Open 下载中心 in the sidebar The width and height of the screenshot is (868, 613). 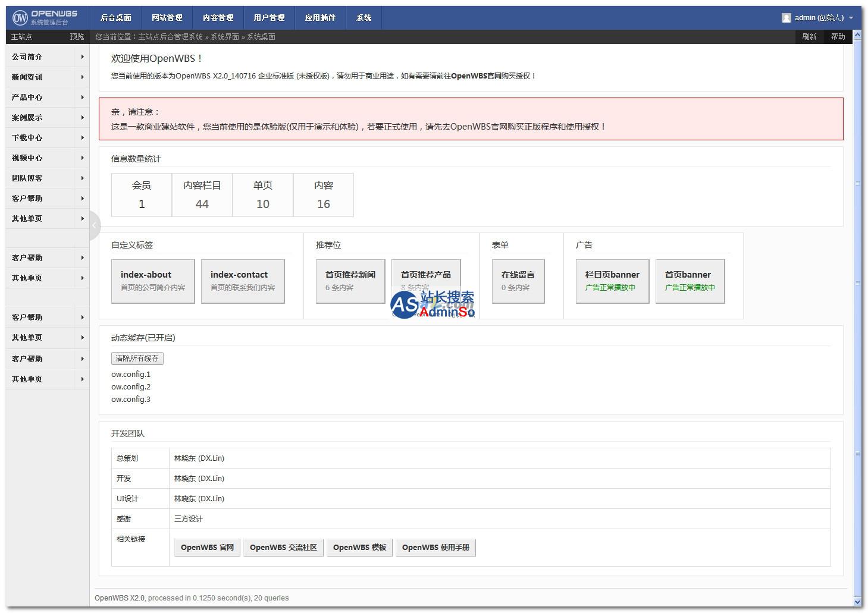pyautogui.click(x=27, y=138)
